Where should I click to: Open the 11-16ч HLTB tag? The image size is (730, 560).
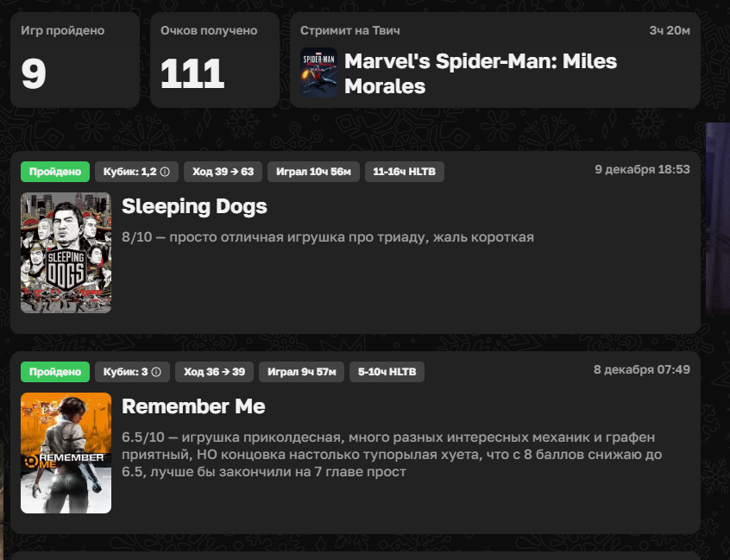coord(404,172)
